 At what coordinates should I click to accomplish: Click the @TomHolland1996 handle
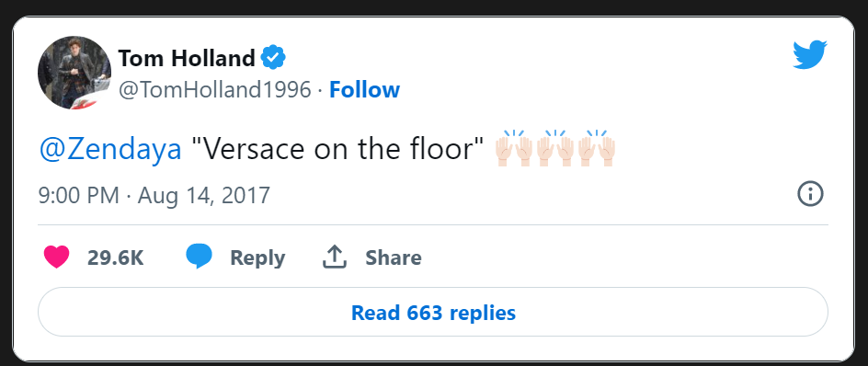coord(215,90)
